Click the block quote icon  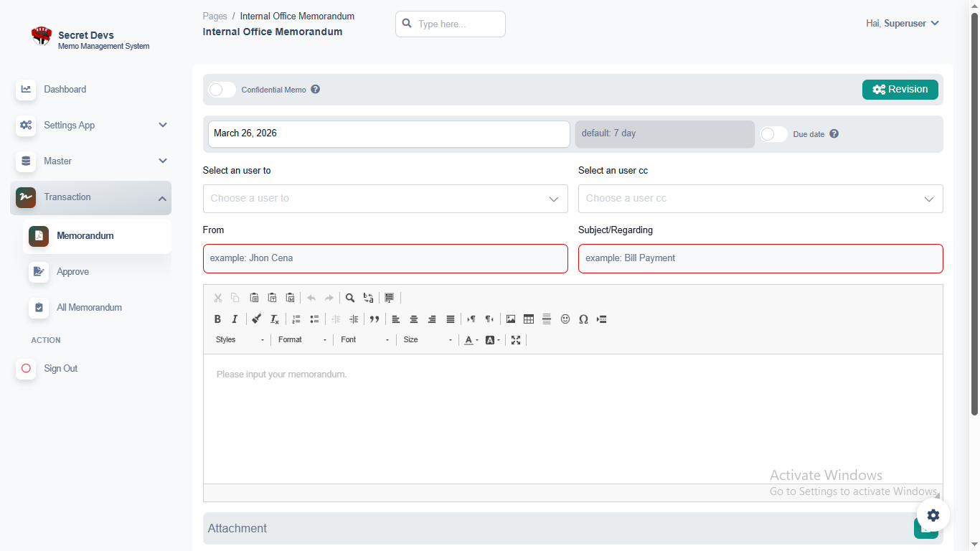pyautogui.click(x=374, y=319)
